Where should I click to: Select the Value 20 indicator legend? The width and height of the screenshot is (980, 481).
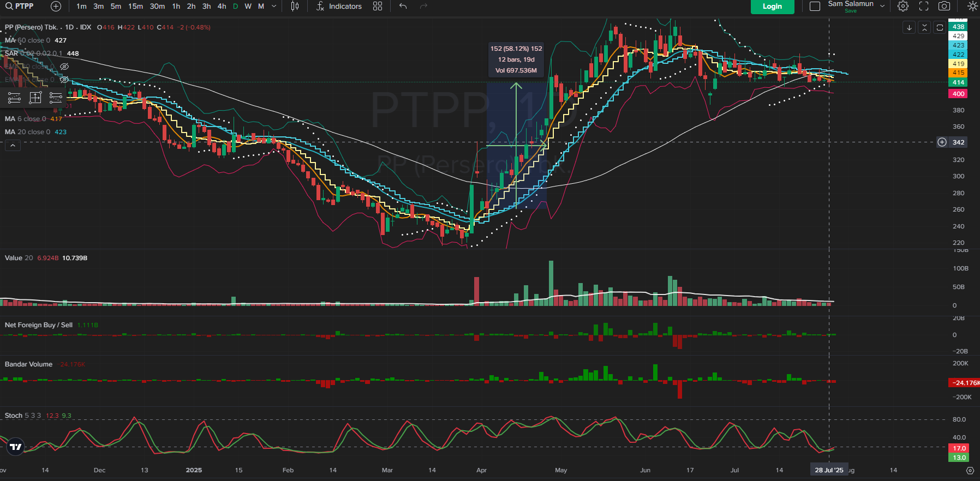(19, 258)
